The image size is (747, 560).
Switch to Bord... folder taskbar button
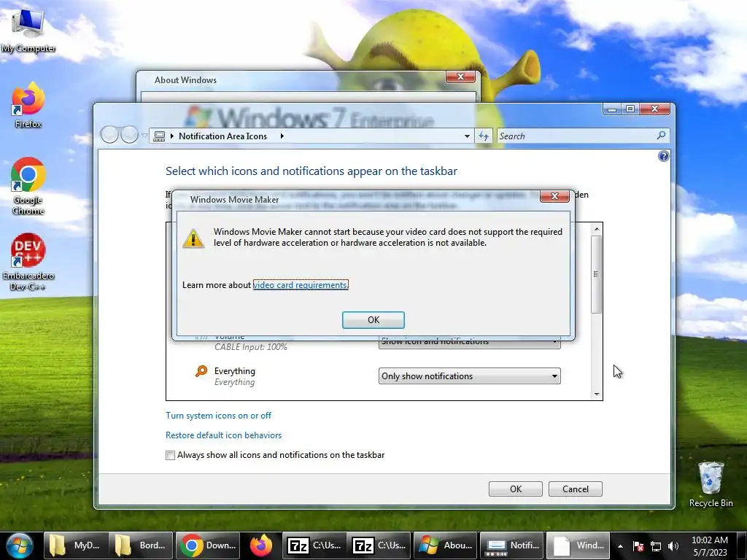pos(142,545)
